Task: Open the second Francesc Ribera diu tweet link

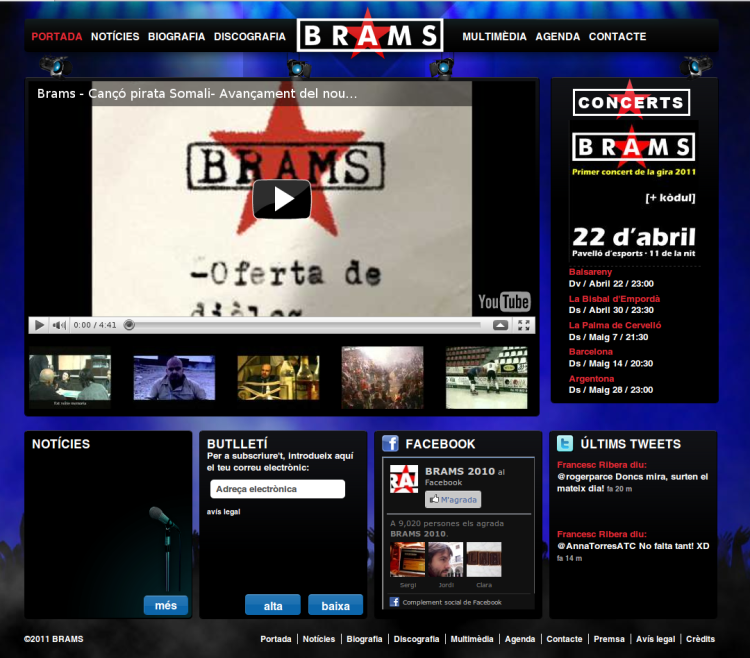Action: [602, 534]
